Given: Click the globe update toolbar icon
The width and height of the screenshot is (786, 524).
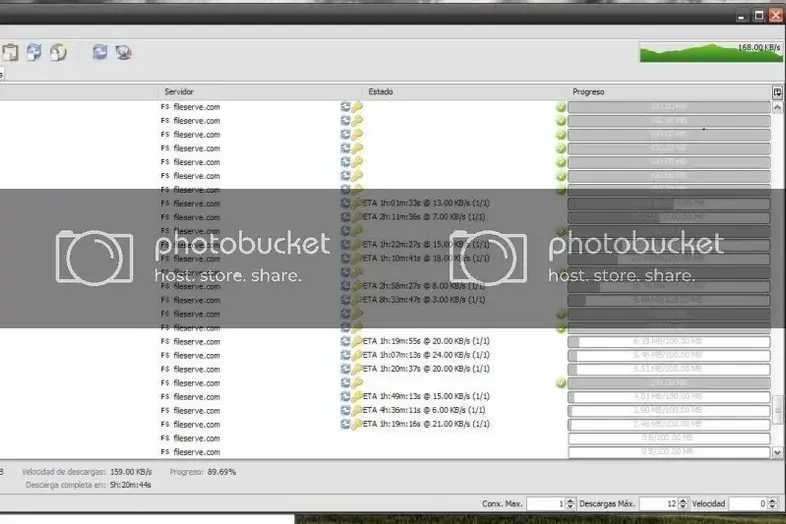Looking at the screenshot, I should click(x=123, y=52).
